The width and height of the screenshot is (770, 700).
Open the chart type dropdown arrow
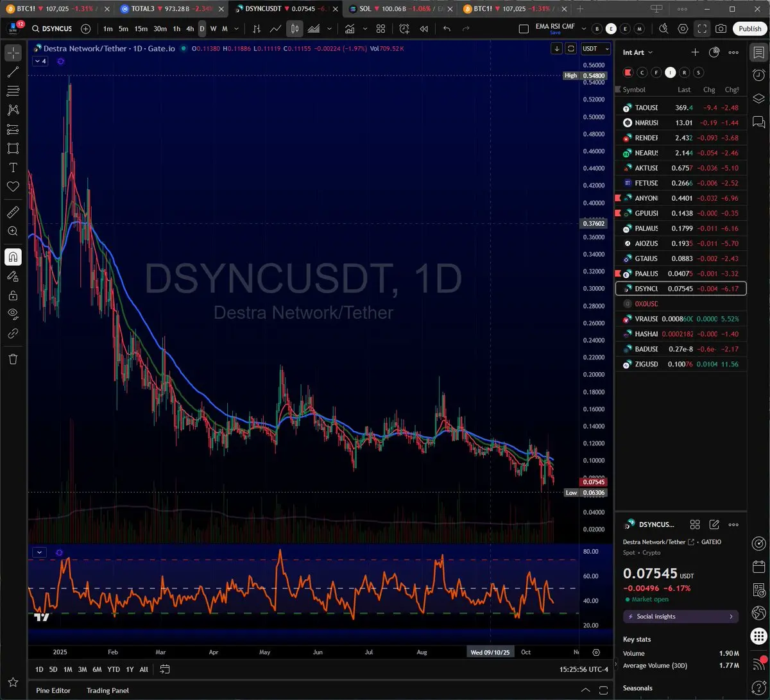point(330,29)
